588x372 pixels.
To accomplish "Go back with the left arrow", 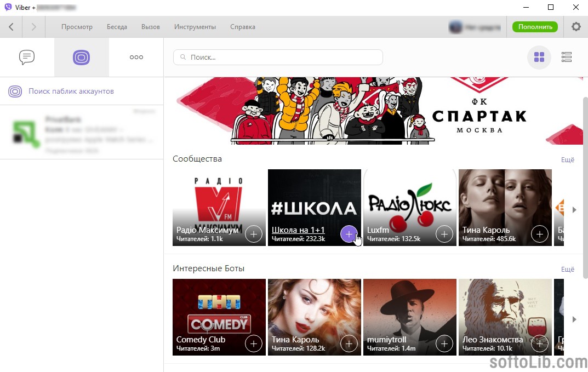I will click(x=12, y=27).
